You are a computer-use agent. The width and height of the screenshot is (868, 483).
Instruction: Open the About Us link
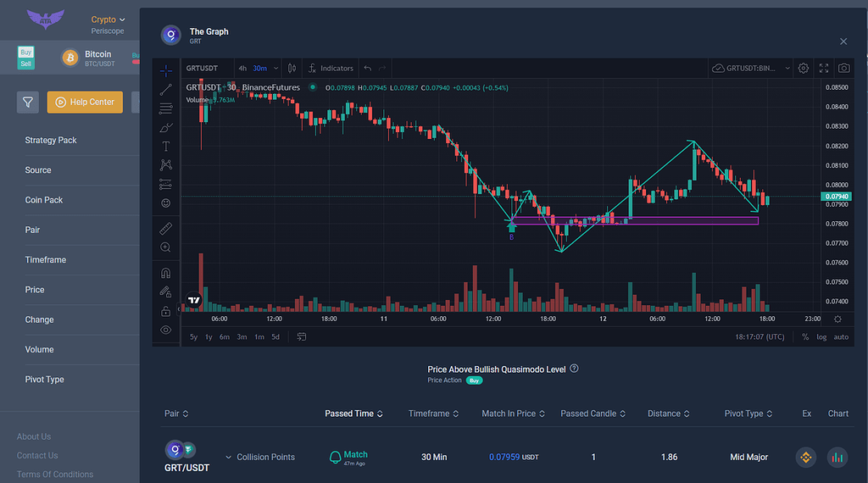point(34,436)
